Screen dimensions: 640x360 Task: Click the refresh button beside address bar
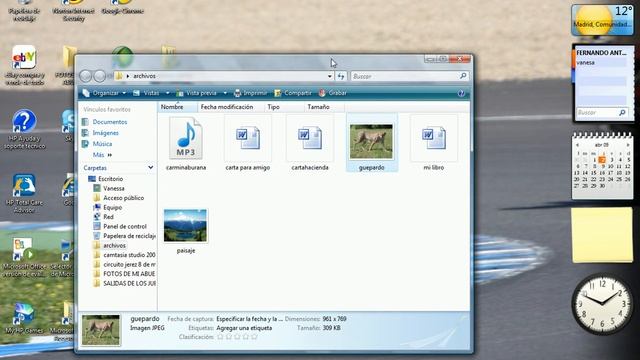coord(341,76)
